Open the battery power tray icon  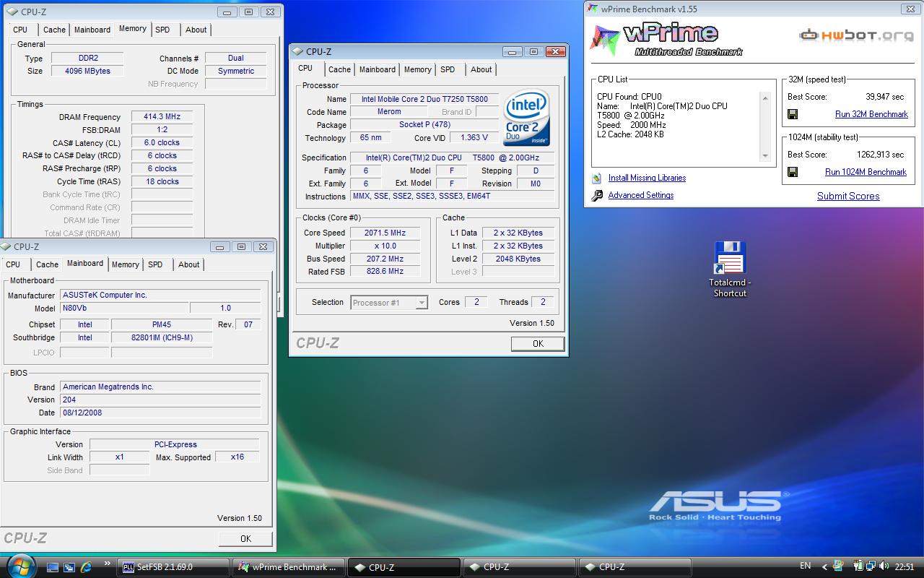point(860,566)
